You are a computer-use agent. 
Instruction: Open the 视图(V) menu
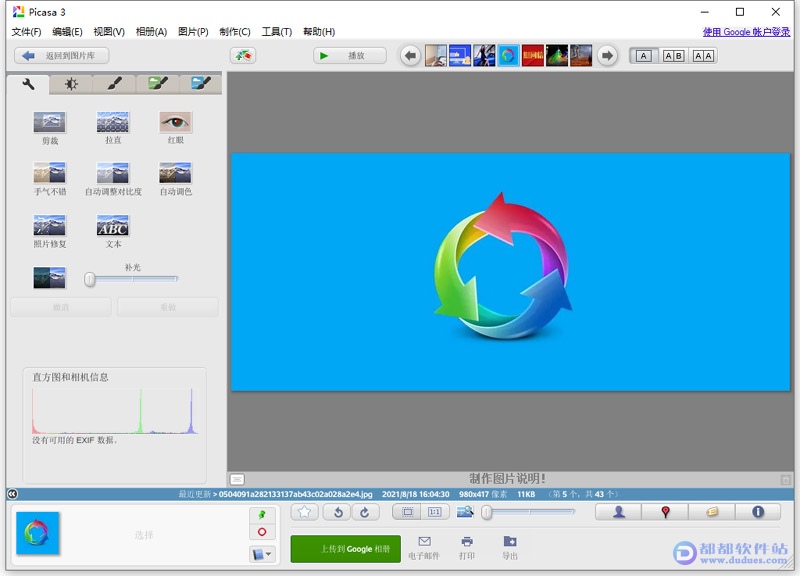pyautogui.click(x=109, y=32)
